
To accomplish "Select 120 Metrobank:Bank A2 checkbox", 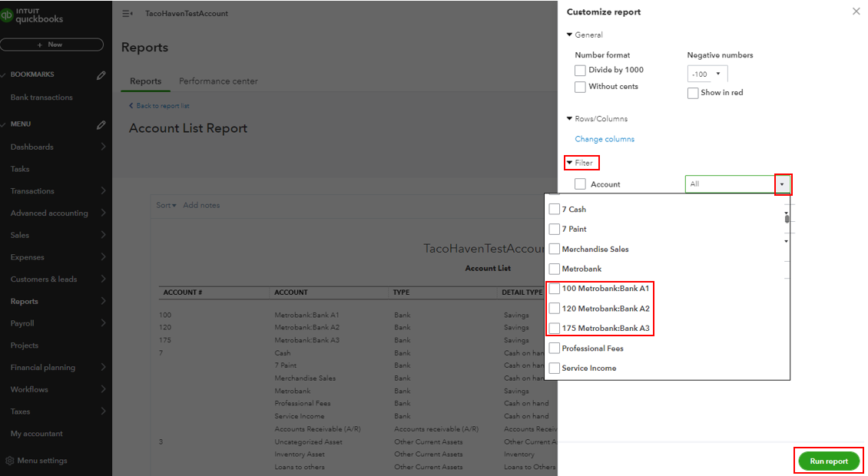I will (554, 309).
